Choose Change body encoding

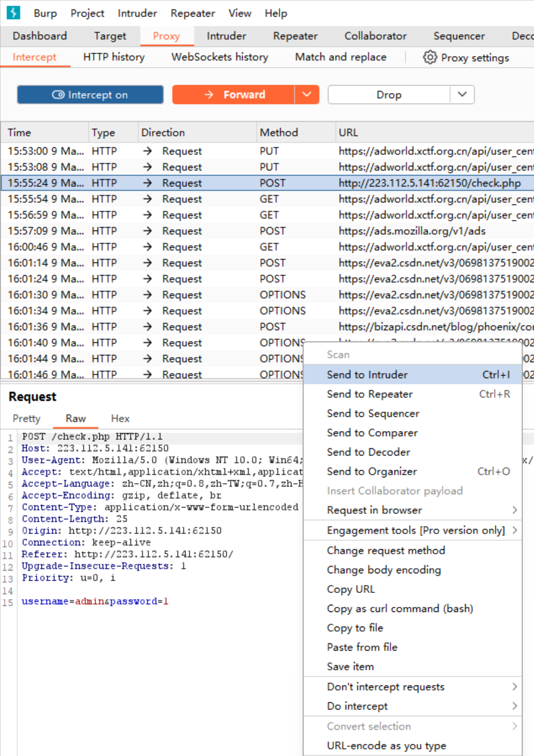(412, 570)
